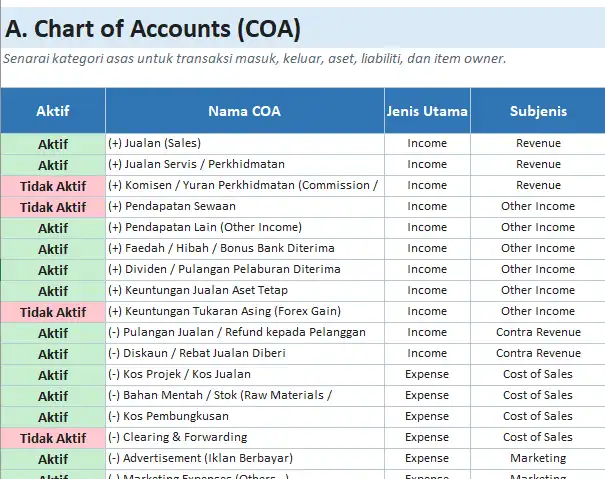Select the Nama COA column header
The height and width of the screenshot is (479, 605).
(x=244, y=111)
